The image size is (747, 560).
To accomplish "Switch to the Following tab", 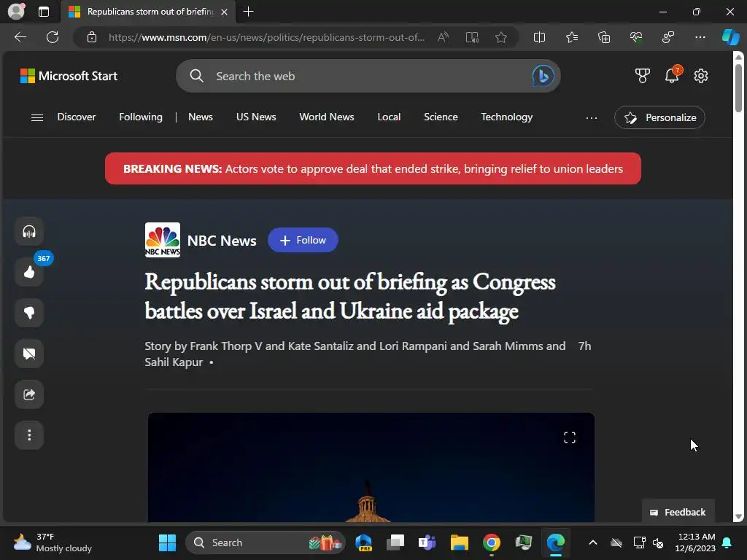I will [141, 117].
